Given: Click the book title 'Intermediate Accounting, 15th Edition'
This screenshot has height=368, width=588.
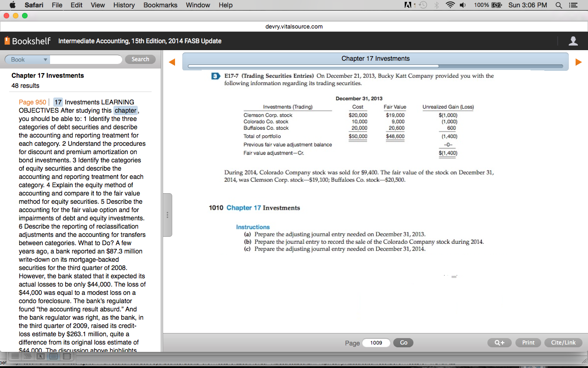Looking at the screenshot, I should 140,41.
